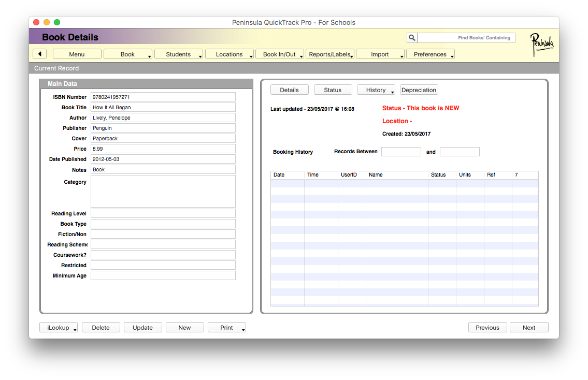Click the Minimum Age field

point(163,276)
